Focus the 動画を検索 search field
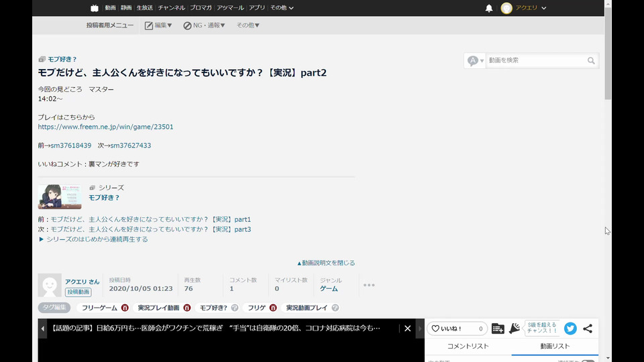The width and height of the screenshot is (644, 362). (x=536, y=61)
